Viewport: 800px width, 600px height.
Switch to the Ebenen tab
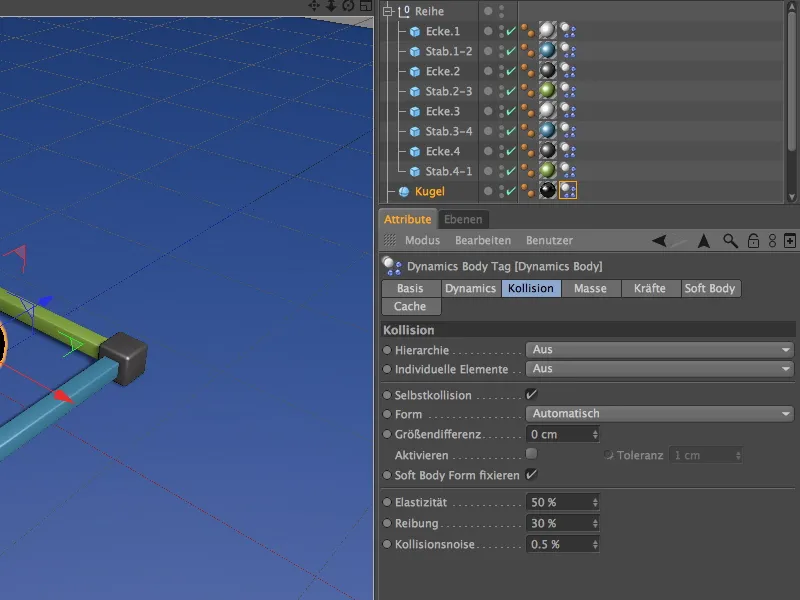pyautogui.click(x=463, y=219)
